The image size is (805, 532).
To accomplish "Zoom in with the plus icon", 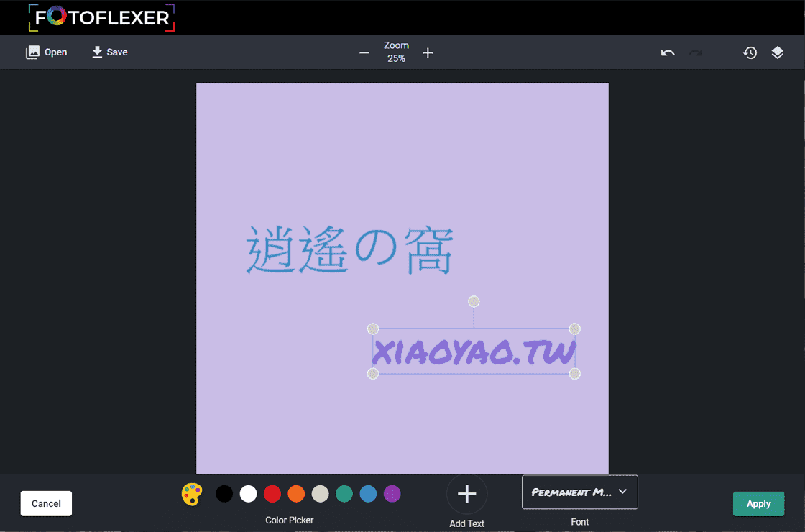I will tap(428, 52).
